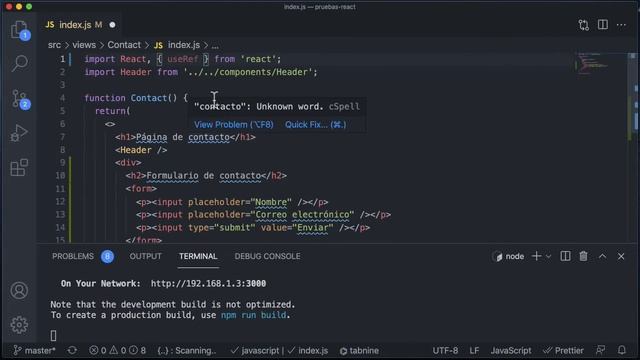Open the Run and Debug view icon
This screenshot has width=640, height=360.
click(19, 133)
